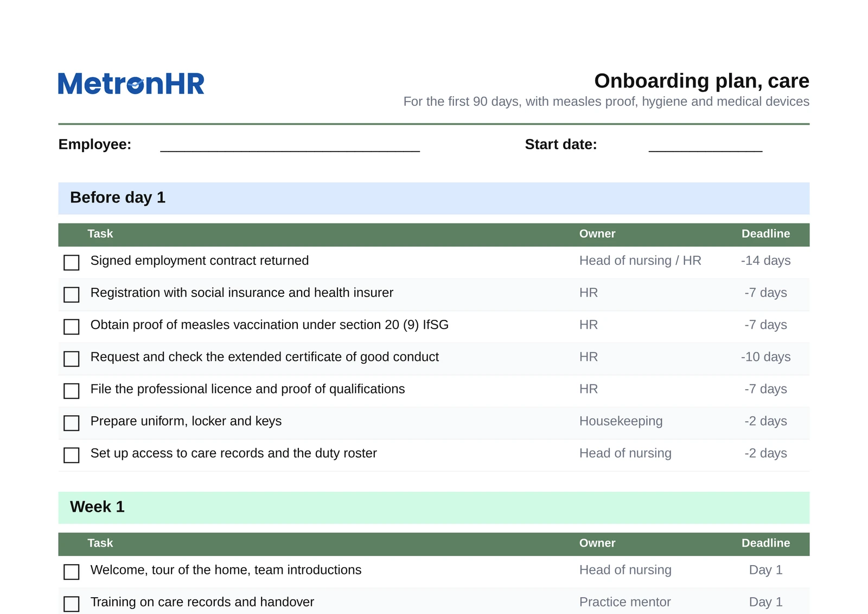This screenshot has height=614, width=868.
Task: Click the Head of nursing / HR owner cell
Action: tap(640, 261)
